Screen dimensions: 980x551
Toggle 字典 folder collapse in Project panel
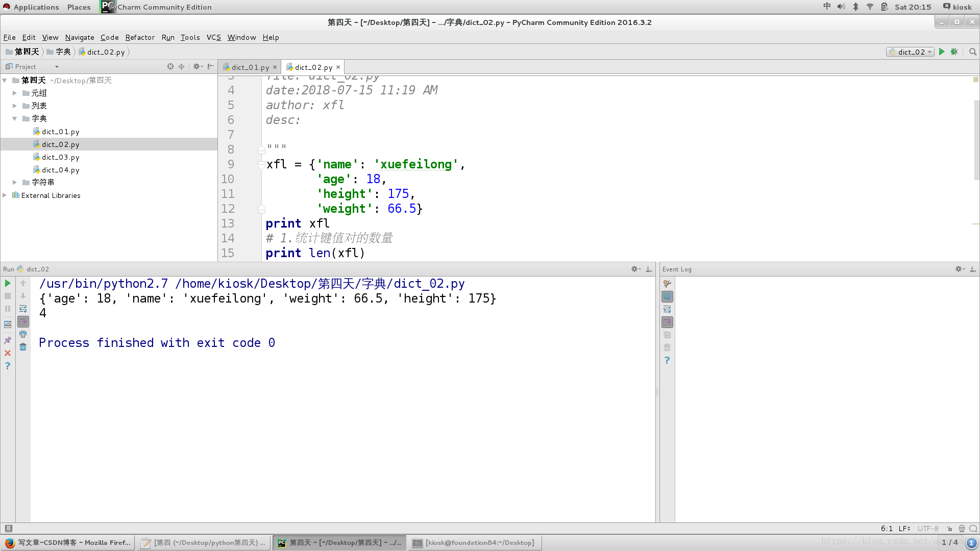click(15, 118)
